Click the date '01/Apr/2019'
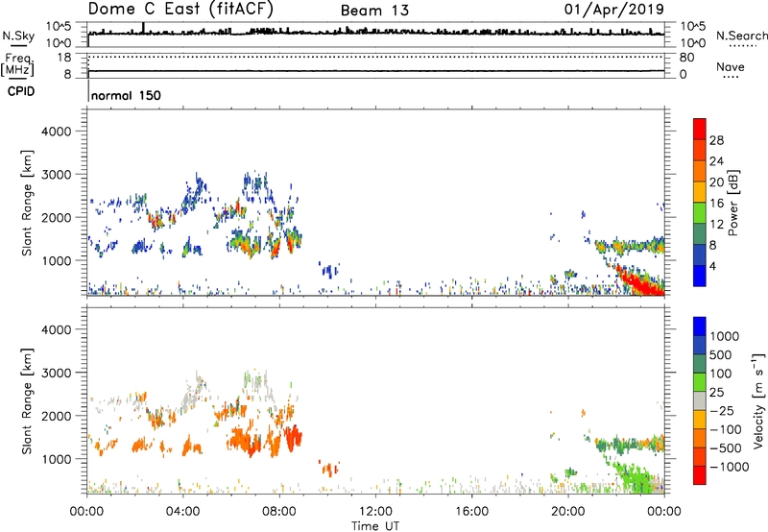 [x=613, y=10]
